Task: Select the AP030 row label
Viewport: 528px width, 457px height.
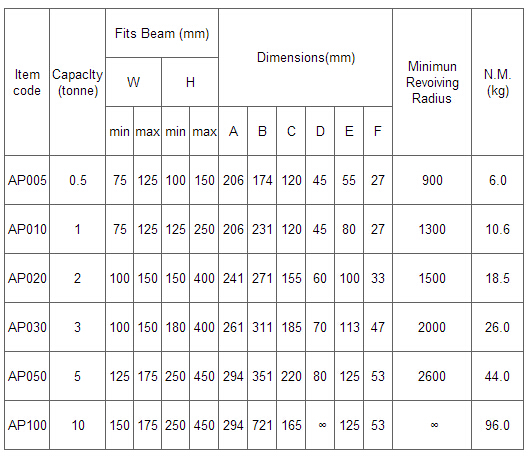Action: click(x=27, y=327)
